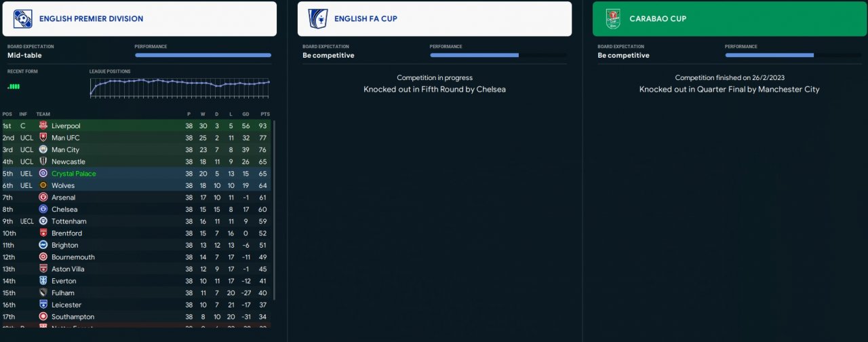This screenshot has height=342, width=868.
Task: Click the Everton club badge
Action: 43,281
